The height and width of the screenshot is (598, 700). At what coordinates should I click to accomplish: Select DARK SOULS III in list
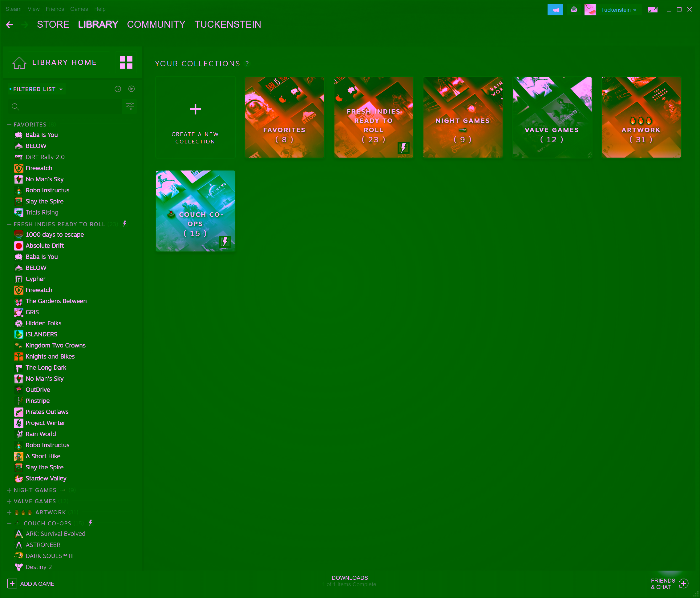(x=49, y=556)
